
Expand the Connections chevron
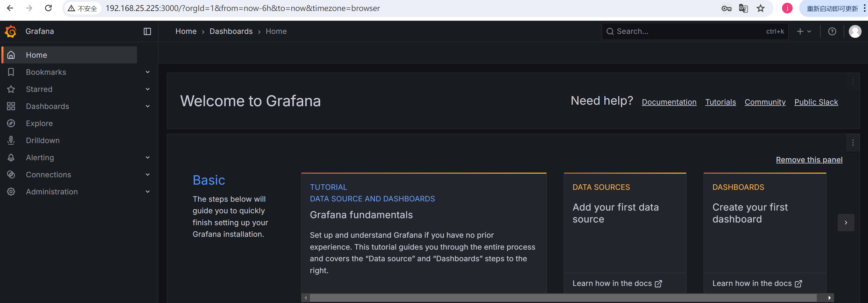point(148,175)
